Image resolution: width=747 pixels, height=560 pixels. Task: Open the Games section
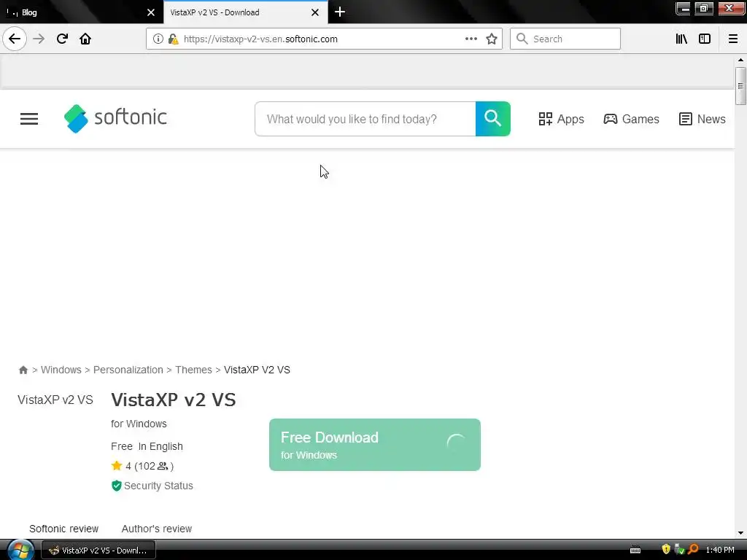[631, 119]
